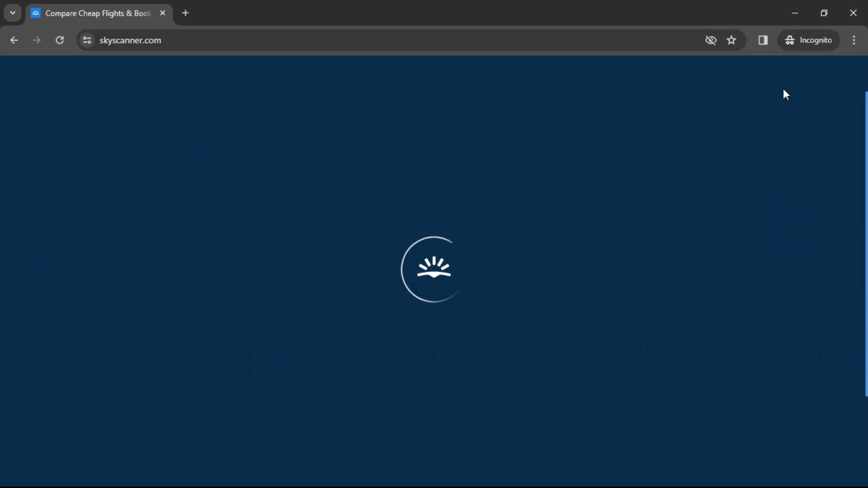Click the Skyscanner favicon on the tab
Screen dimensions: 868x488
[36, 13]
